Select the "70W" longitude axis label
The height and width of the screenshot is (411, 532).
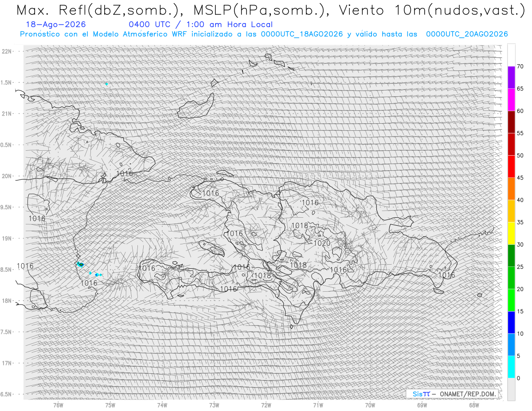pos(370,405)
